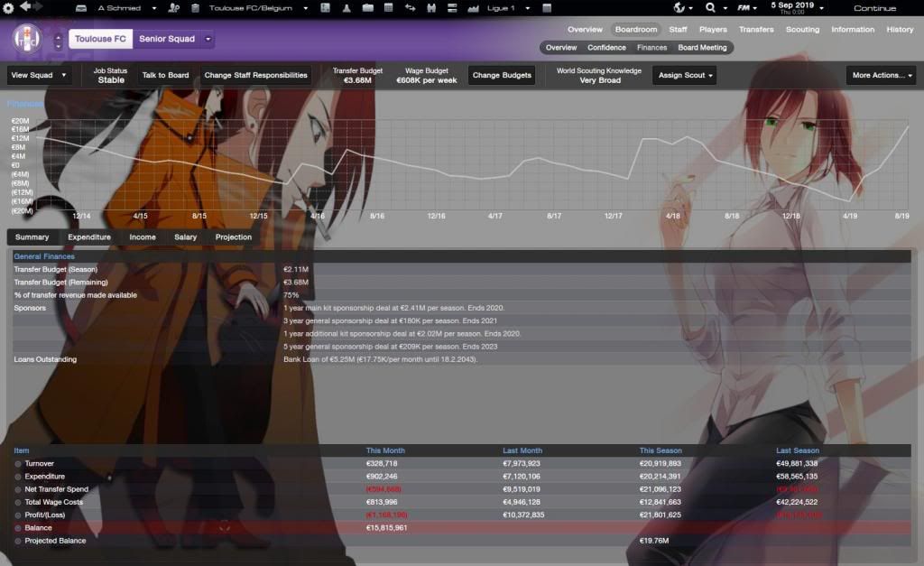The height and width of the screenshot is (566, 924).
Task: Open the Salary finance tab
Action: point(186,237)
